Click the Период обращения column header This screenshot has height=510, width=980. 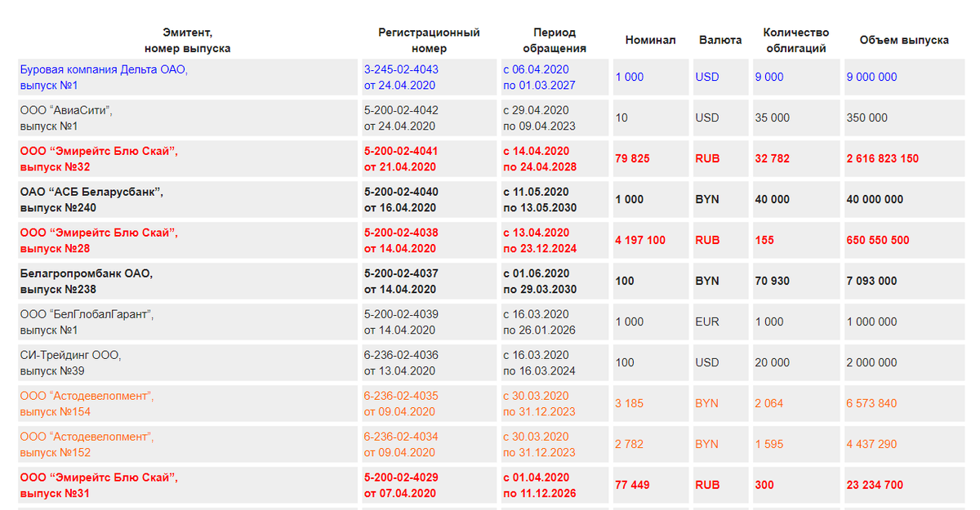pyautogui.click(x=555, y=40)
